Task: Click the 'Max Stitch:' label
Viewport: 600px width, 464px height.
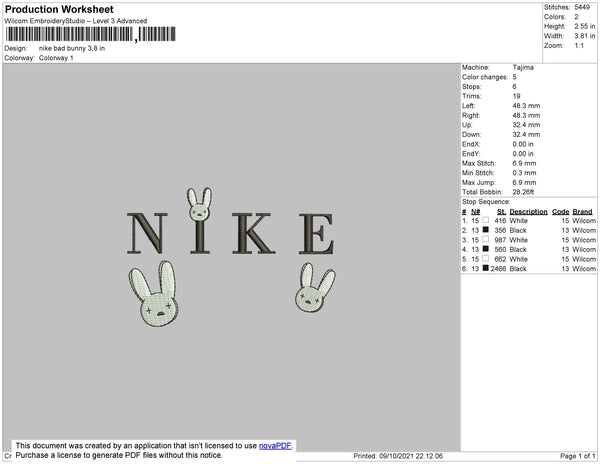Action: (479, 163)
